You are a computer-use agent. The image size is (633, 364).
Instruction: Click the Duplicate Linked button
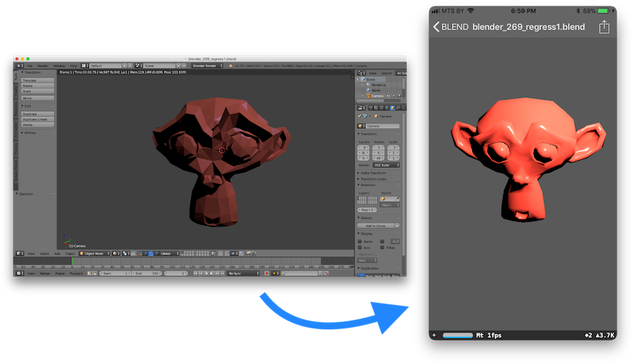tap(38, 119)
